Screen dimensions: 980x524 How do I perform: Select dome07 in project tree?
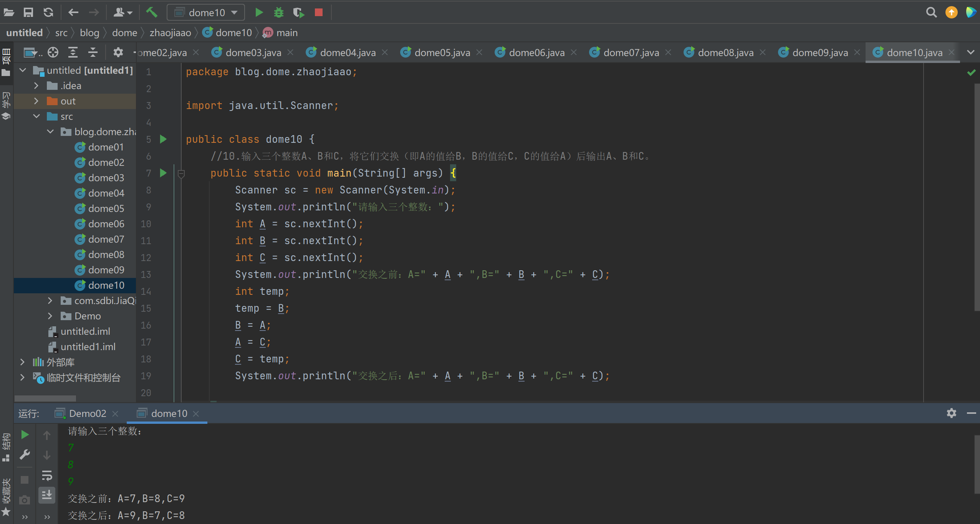pyautogui.click(x=106, y=239)
